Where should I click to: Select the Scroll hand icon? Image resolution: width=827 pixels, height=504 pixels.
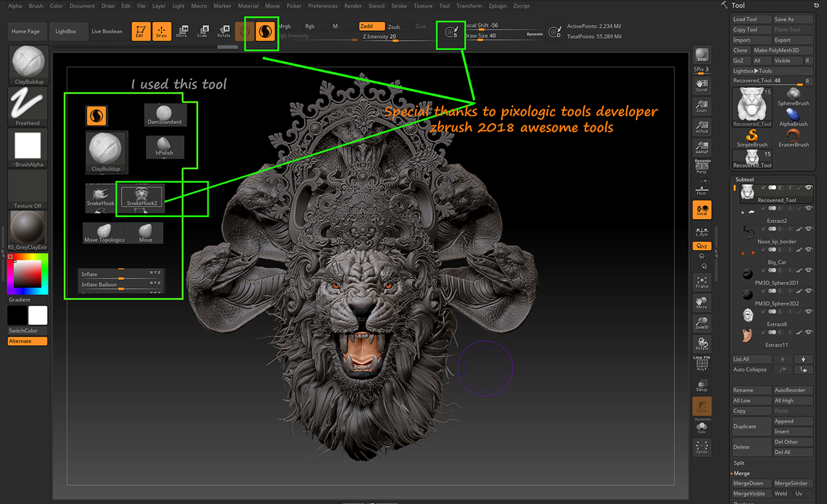tap(702, 86)
